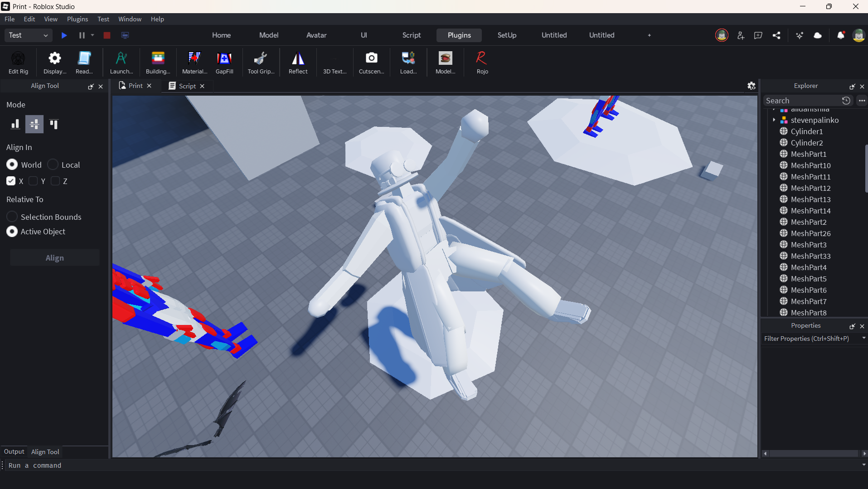Enable the Z axis checkbox

[55, 181]
